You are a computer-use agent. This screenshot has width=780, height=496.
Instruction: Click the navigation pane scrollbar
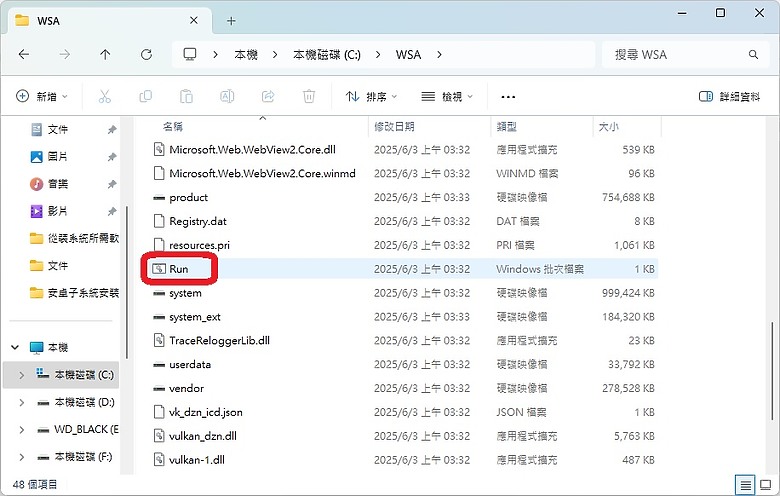click(126, 282)
